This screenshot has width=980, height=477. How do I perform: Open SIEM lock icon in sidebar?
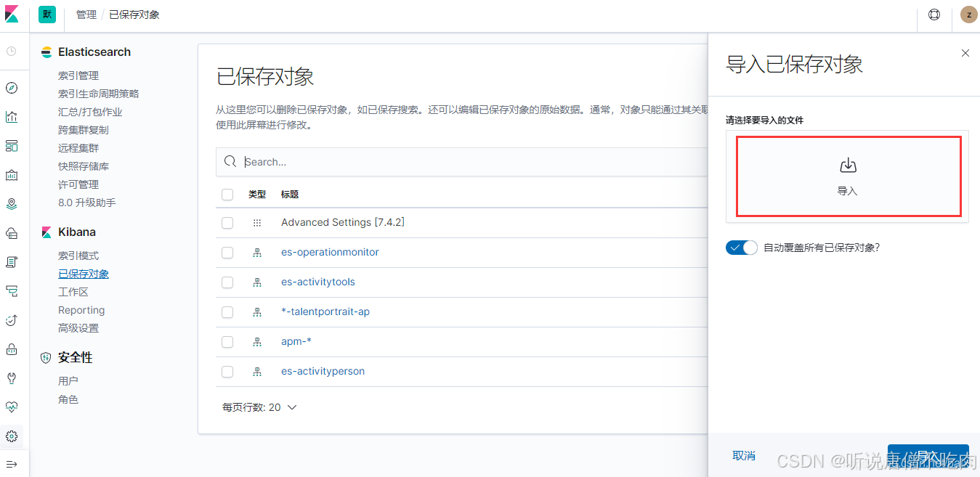point(12,349)
